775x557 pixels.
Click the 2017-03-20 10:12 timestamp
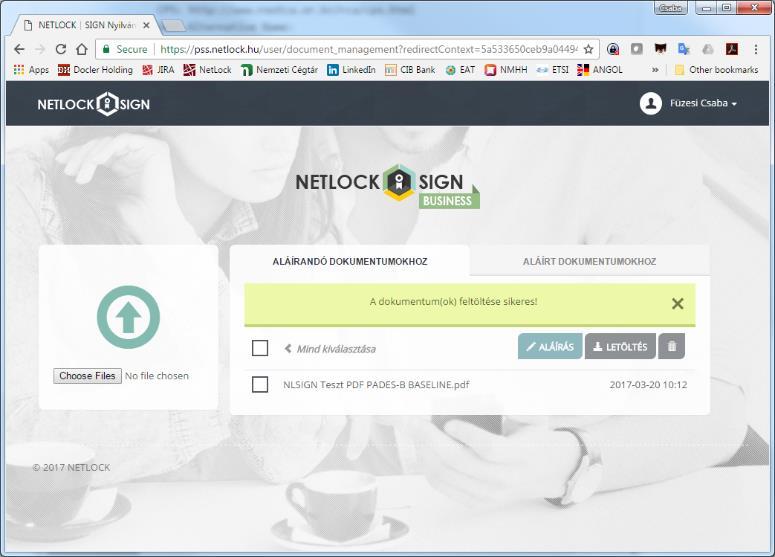[x=648, y=385]
